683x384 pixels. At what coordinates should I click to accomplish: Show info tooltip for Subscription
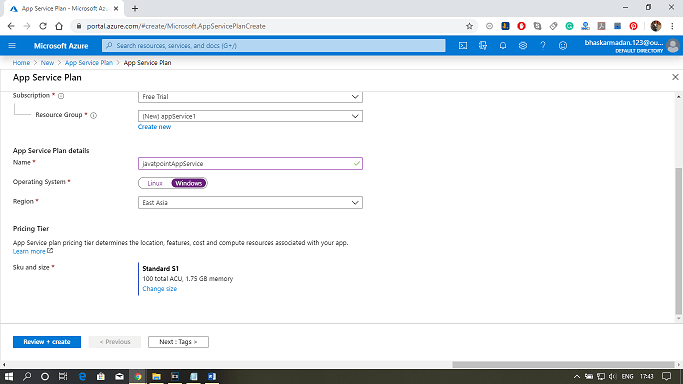(x=61, y=96)
